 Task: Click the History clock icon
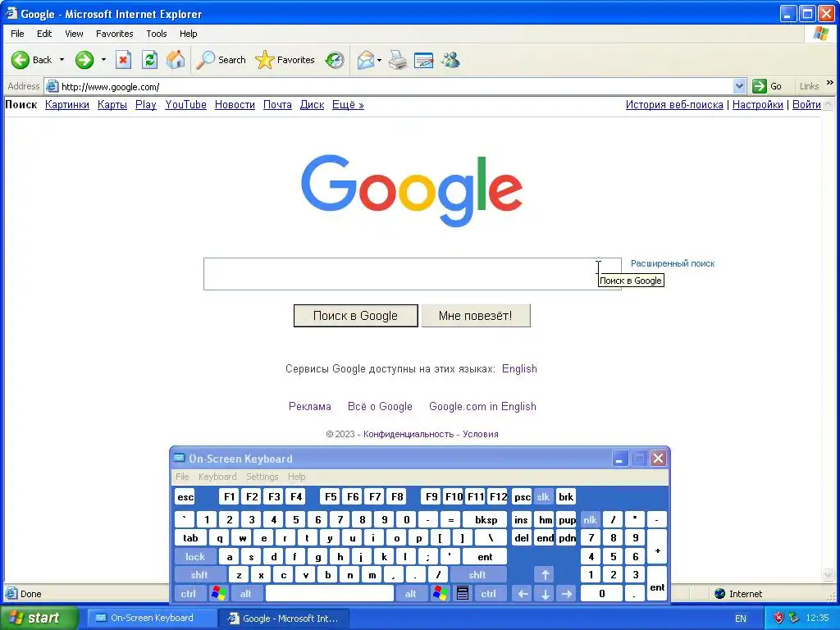[336, 60]
